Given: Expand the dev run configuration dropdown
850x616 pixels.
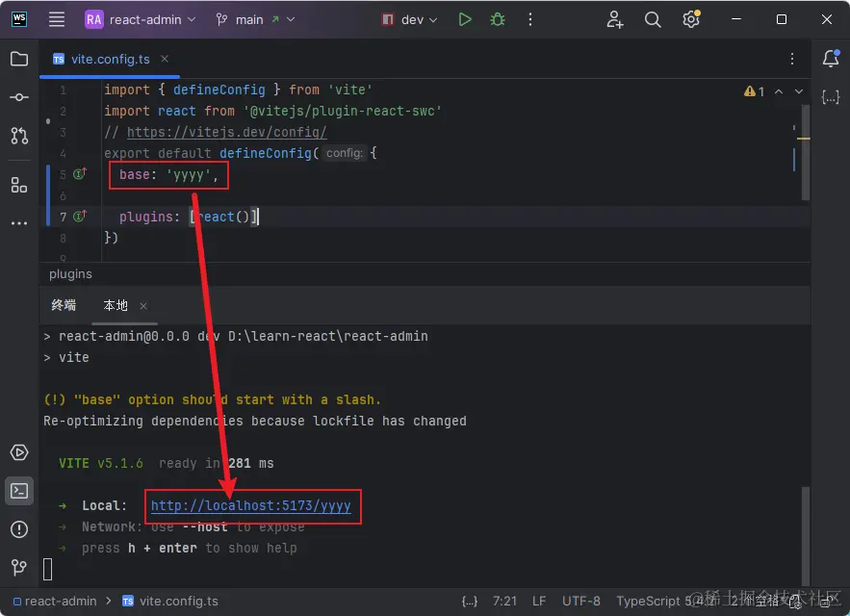Looking at the screenshot, I should (410, 19).
